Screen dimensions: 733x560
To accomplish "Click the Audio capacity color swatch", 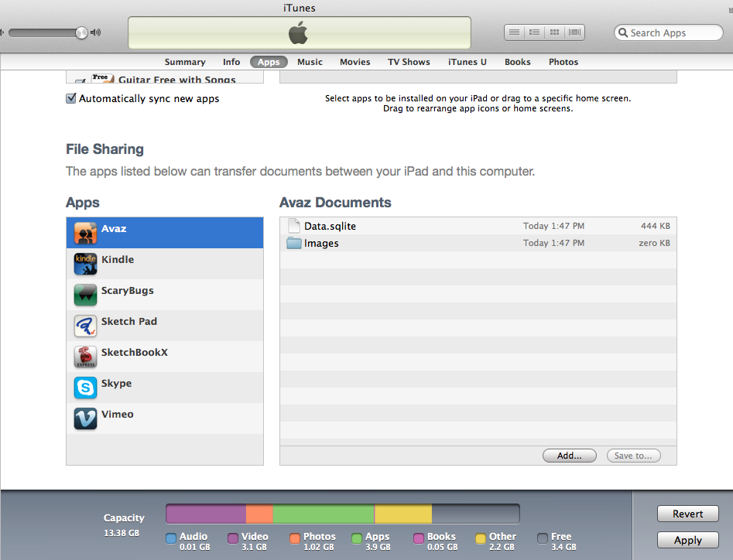I will pyautogui.click(x=171, y=538).
